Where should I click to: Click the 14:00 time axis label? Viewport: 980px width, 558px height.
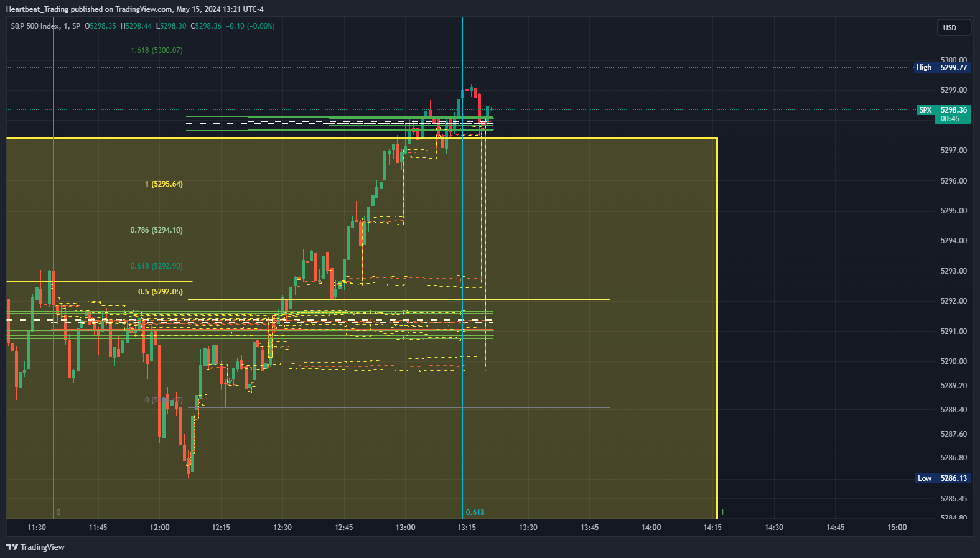click(x=651, y=528)
